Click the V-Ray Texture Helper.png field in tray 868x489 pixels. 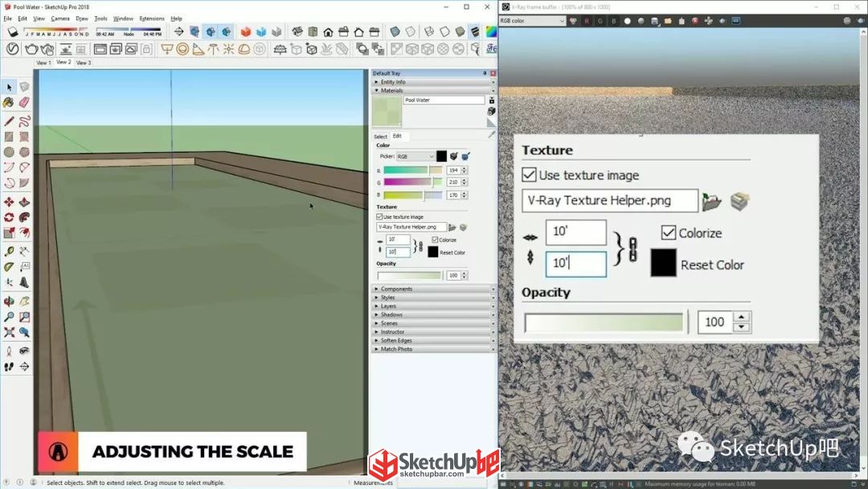[411, 227]
